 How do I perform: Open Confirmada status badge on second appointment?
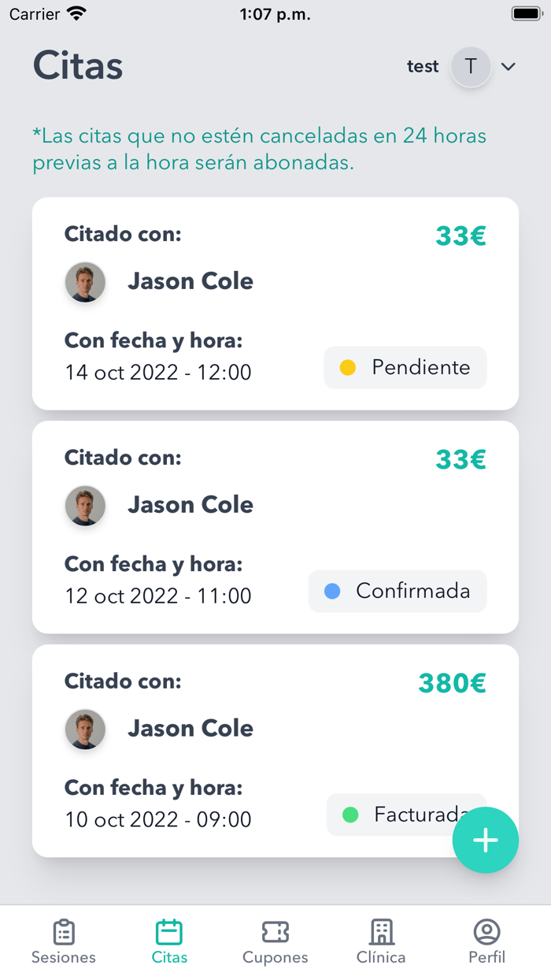coord(398,591)
